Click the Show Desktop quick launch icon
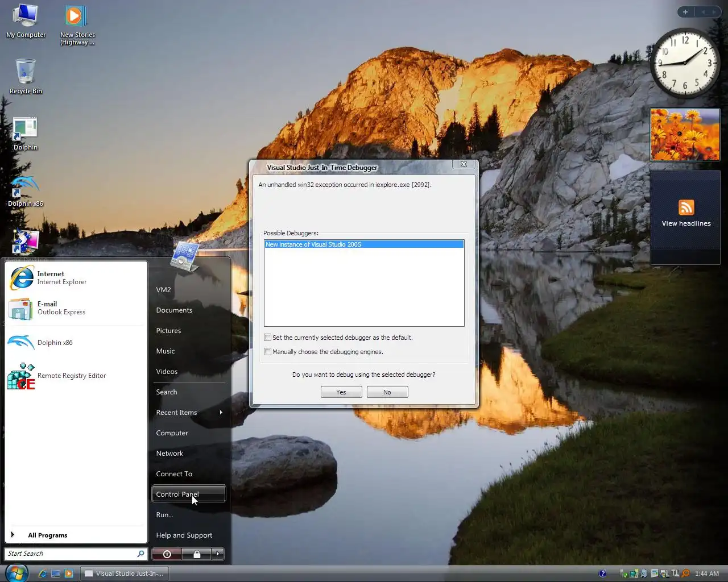 click(56, 573)
